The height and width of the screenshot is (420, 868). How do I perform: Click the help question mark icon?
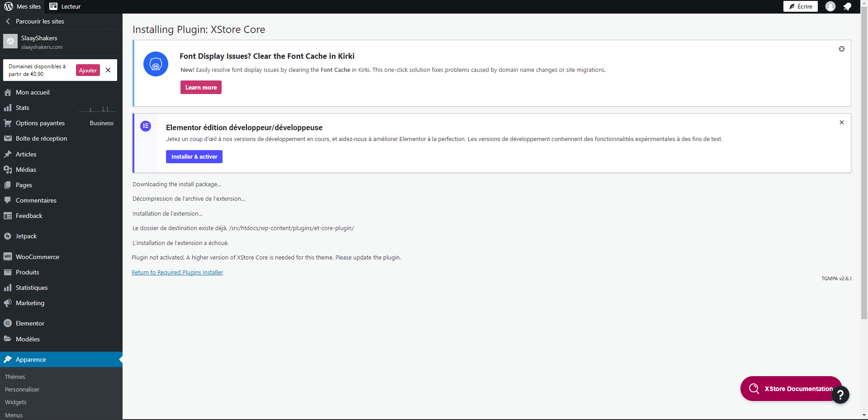click(840, 395)
